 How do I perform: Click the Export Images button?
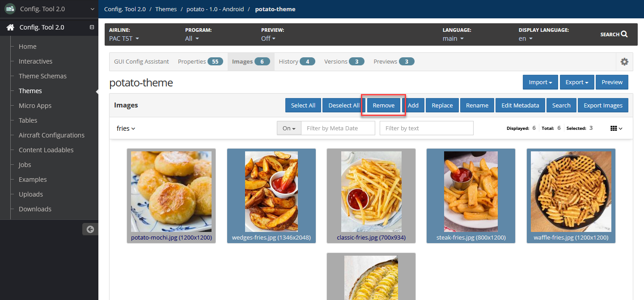pos(603,105)
